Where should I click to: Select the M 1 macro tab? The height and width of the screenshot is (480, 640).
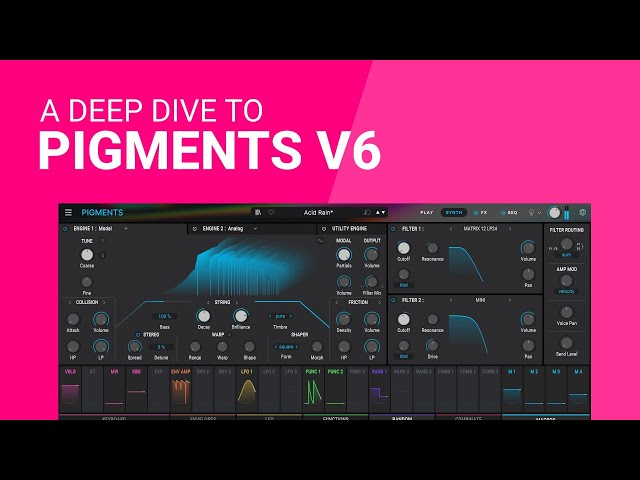pos(512,389)
